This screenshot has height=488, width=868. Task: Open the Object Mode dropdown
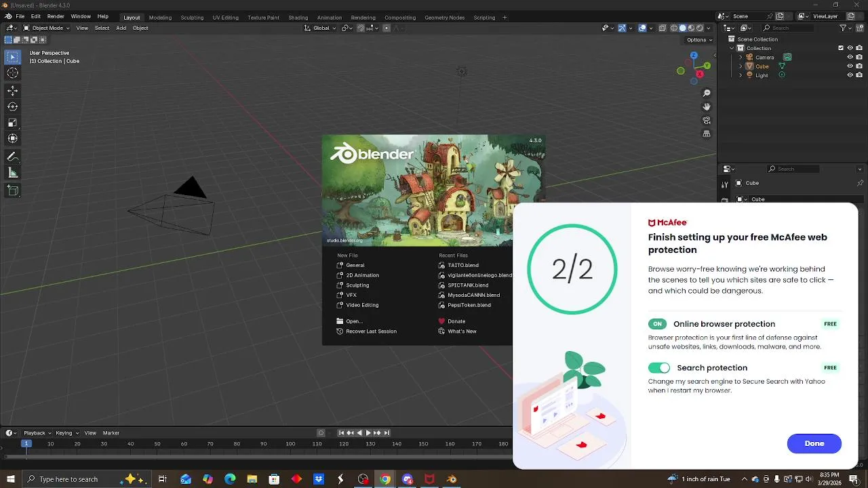pyautogui.click(x=46, y=28)
